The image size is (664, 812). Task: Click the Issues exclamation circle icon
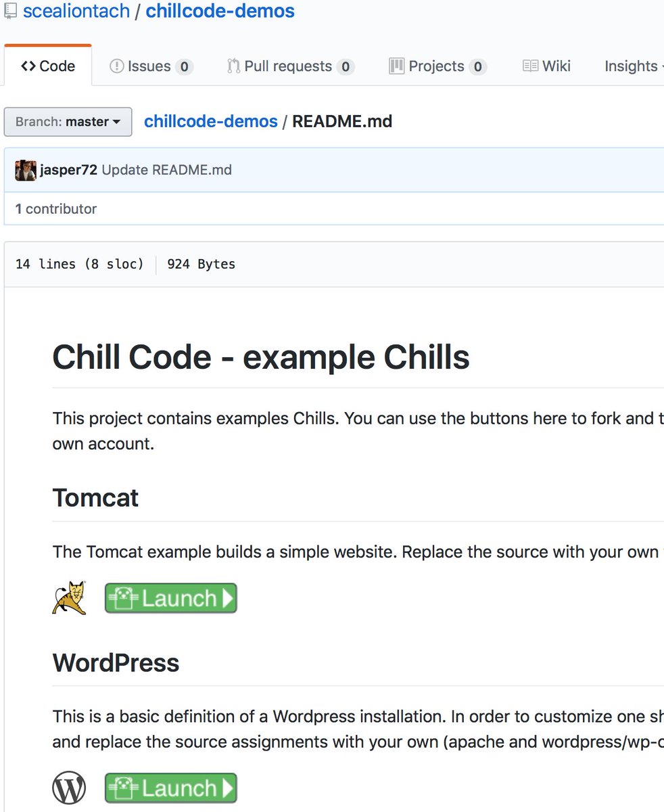point(116,66)
